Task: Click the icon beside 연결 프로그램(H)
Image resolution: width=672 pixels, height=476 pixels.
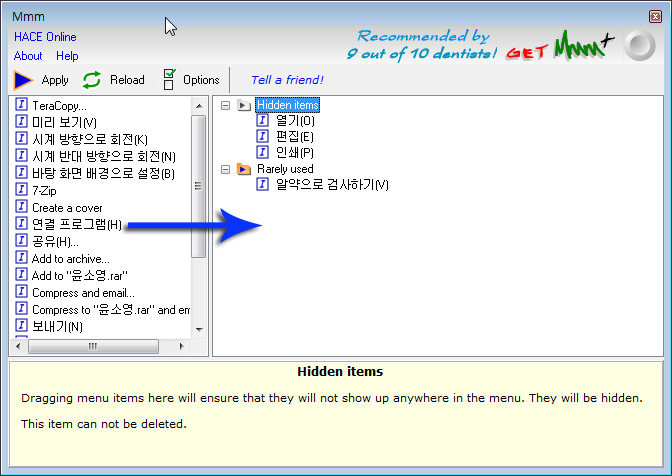Action: tap(21, 224)
